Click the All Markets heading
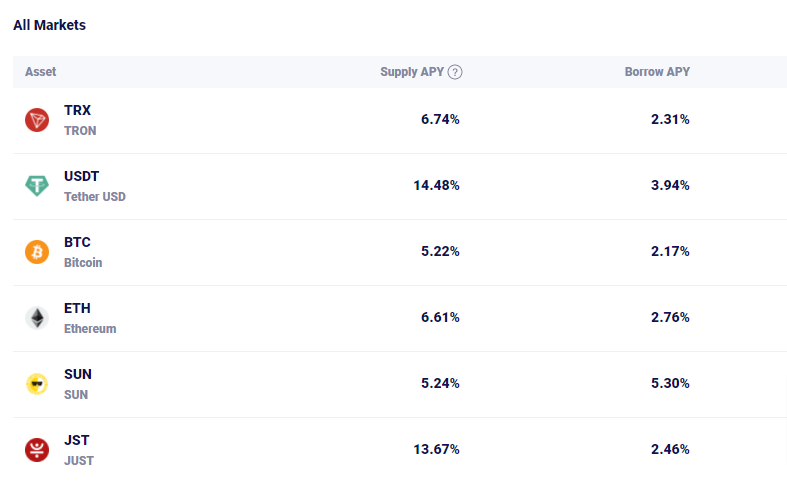Screen dimensions: 787x483 49,25
